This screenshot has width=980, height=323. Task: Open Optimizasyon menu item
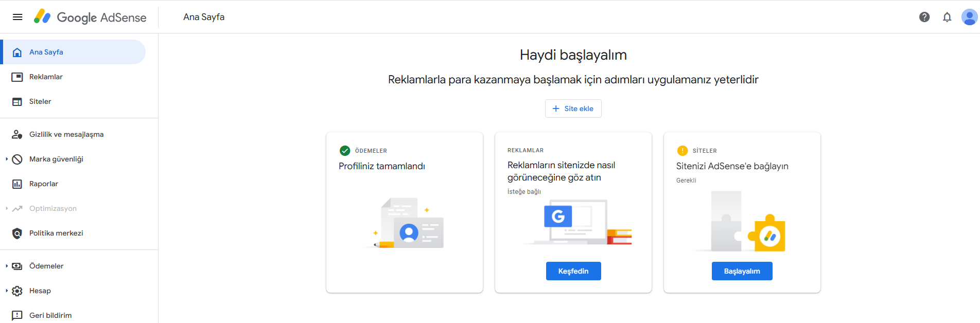[x=73, y=208]
